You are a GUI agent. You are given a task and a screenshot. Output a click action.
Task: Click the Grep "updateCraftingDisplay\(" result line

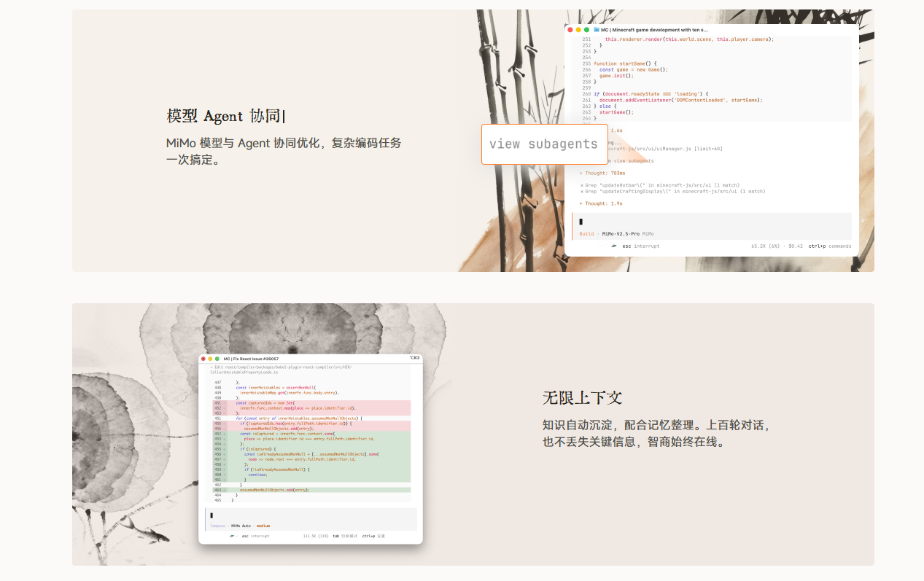pos(672,191)
